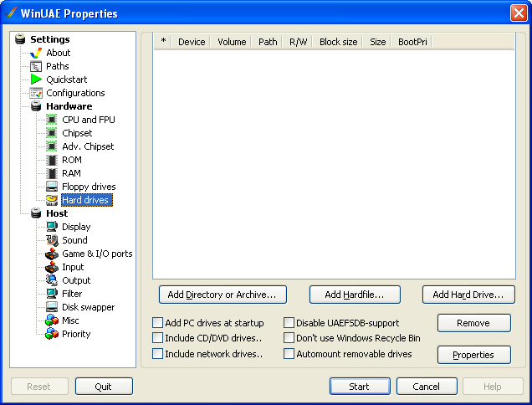Close the WinUAE Properties window
This screenshot has height=405, width=532.
pyautogui.click(x=519, y=13)
